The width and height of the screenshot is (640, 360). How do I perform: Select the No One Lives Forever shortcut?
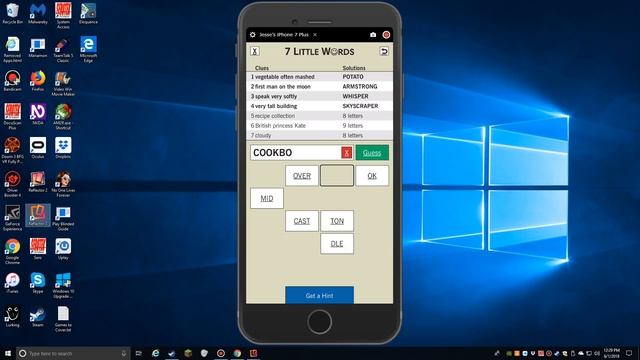click(63, 184)
